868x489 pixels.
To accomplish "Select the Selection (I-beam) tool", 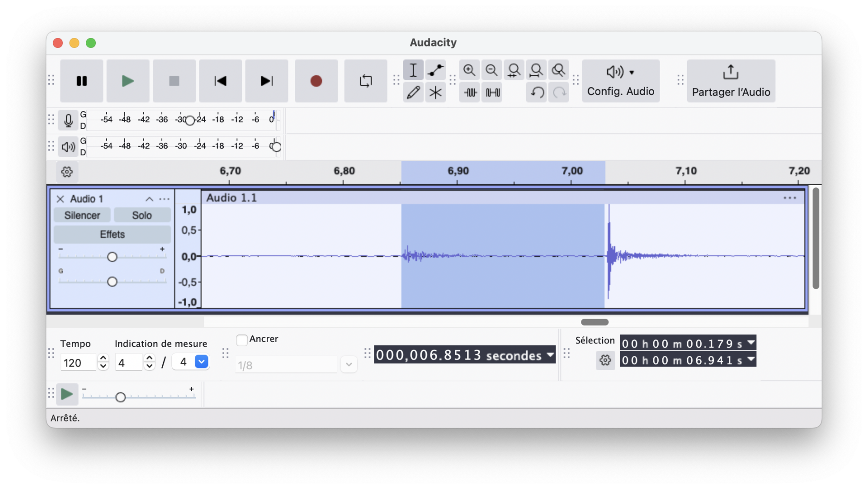I will tap(413, 70).
